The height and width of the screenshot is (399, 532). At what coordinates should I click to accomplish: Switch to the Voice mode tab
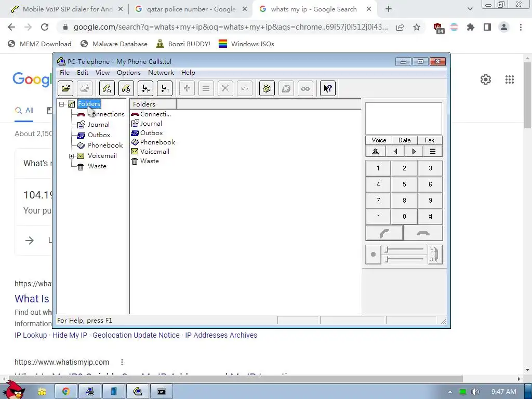pyautogui.click(x=379, y=140)
